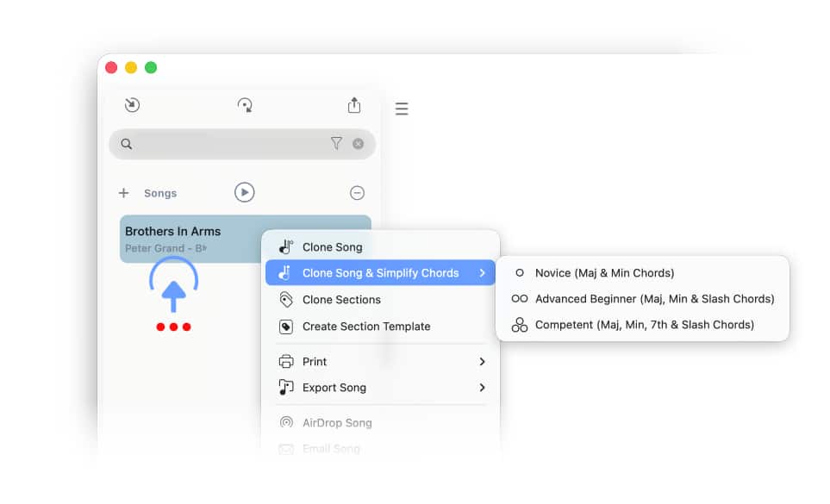The image size is (830, 504).
Task: Choose Clone Sections menu item
Action: (380, 300)
